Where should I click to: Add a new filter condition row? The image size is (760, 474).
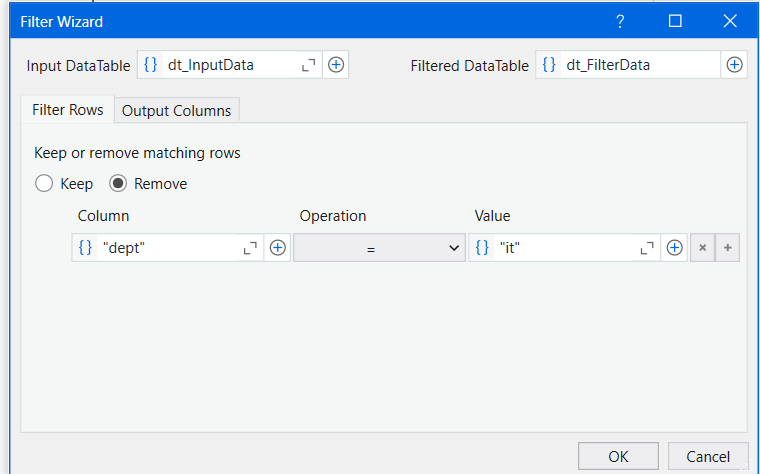click(727, 248)
